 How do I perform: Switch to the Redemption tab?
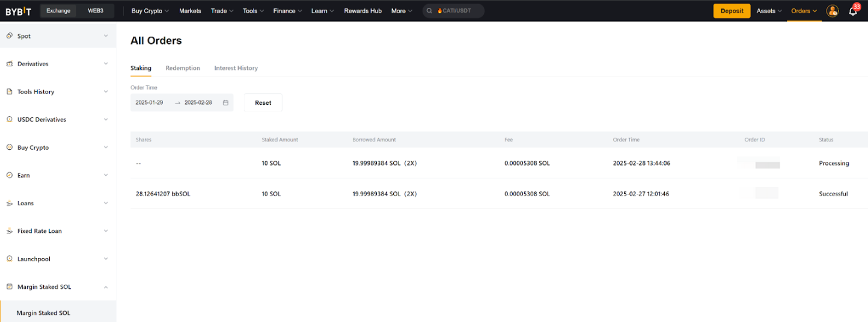[x=183, y=68]
